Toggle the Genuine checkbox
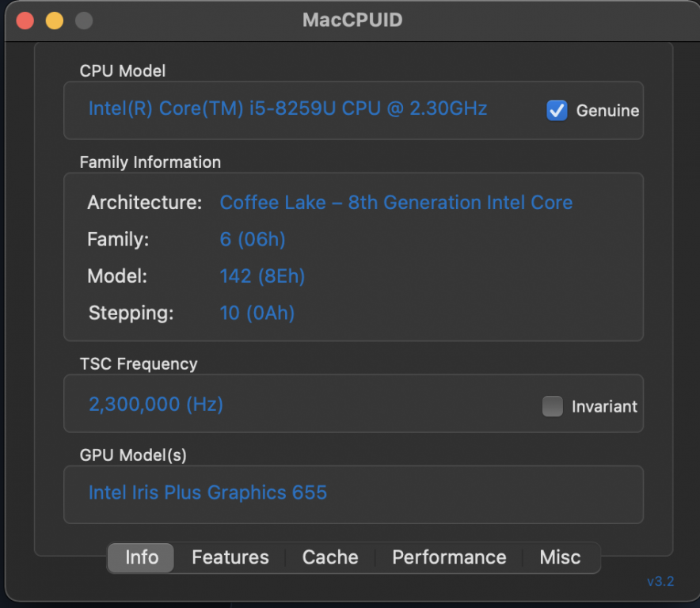The image size is (700, 608). [557, 111]
